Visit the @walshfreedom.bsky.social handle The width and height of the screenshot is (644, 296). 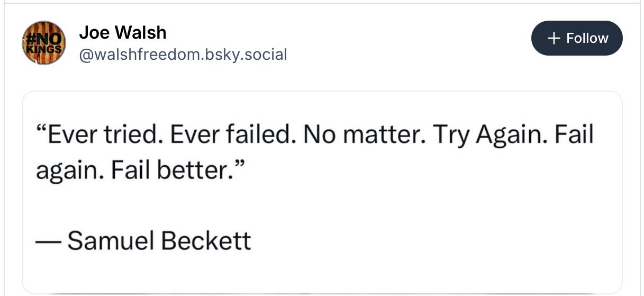coord(183,54)
